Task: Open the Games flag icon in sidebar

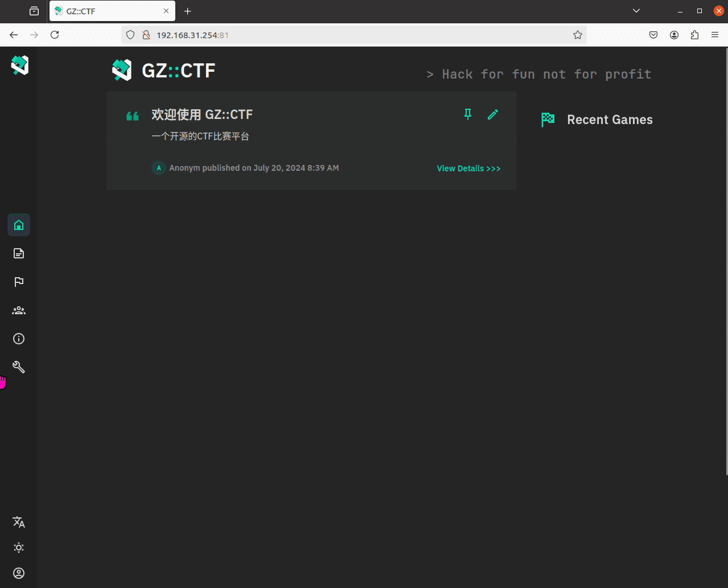Action: (x=19, y=282)
